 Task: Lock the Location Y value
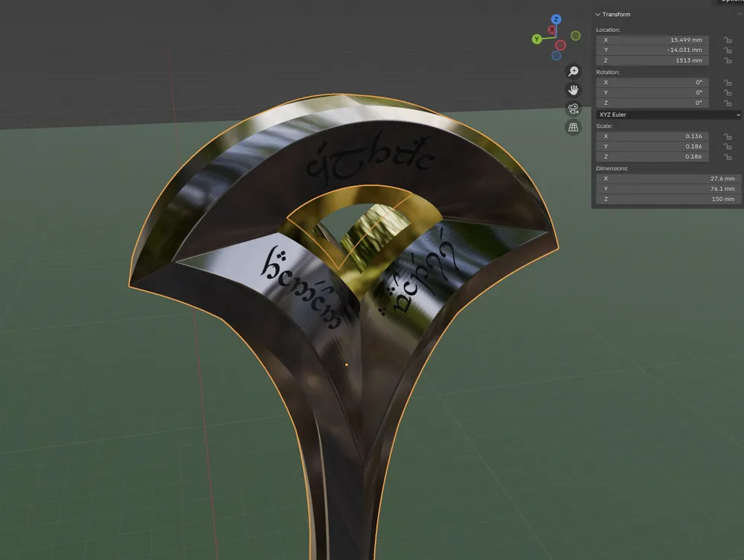click(728, 51)
